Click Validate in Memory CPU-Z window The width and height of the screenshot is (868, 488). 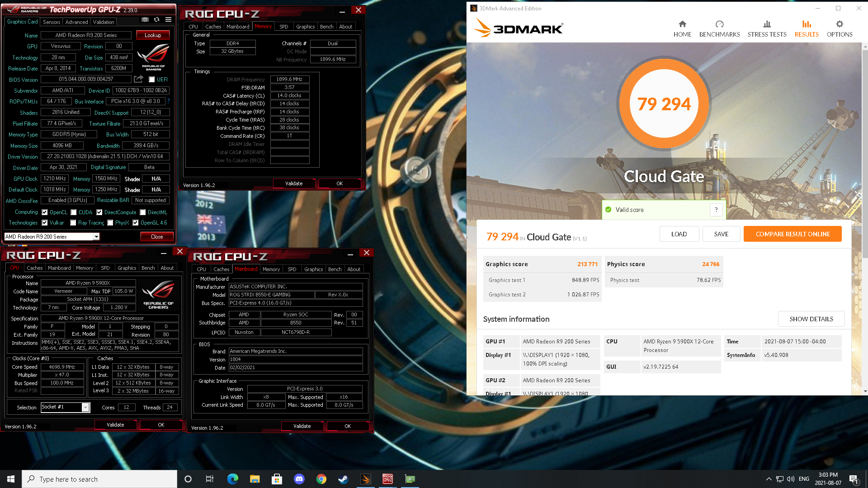tap(294, 183)
